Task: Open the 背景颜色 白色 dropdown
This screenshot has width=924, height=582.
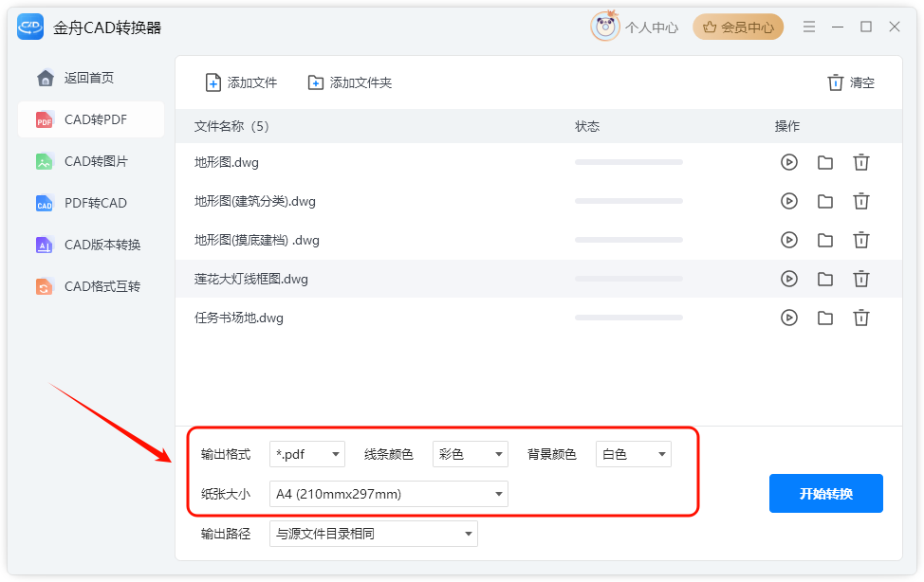Action: (x=634, y=454)
